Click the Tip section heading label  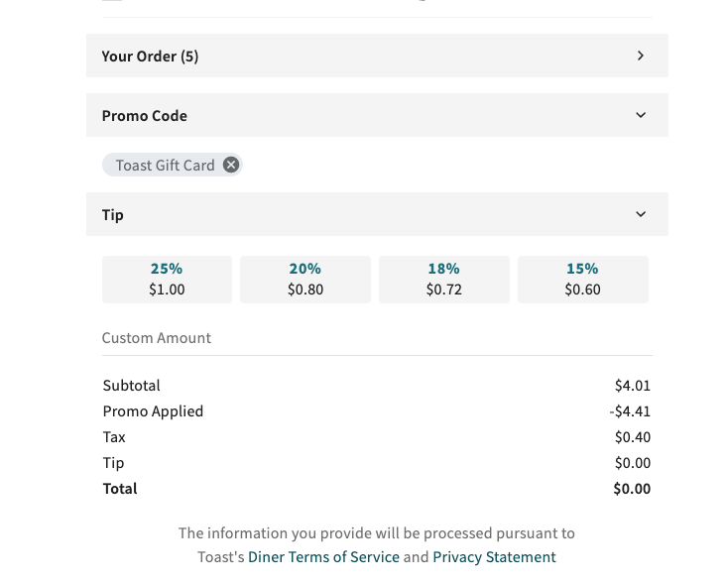[x=112, y=215]
